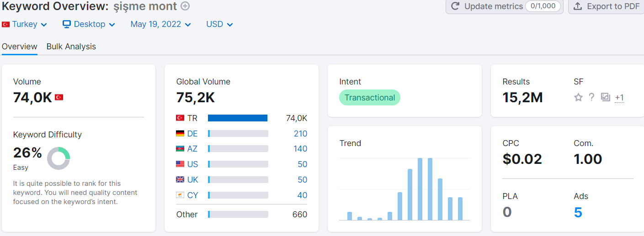The width and height of the screenshot is (644, 236).
Task: Click the question mark SERP feature icon
Action: (x=591, y=97)
